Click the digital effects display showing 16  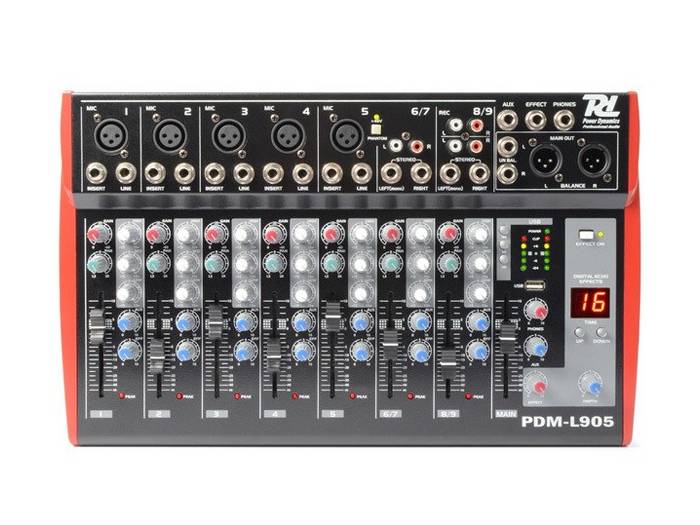point(590,302)
